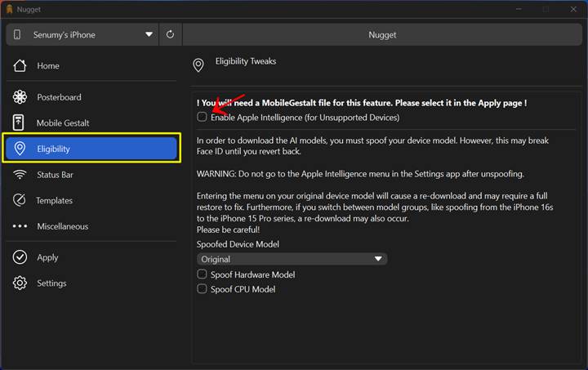Click the Templates compass icon

click(x=20, y=200)
